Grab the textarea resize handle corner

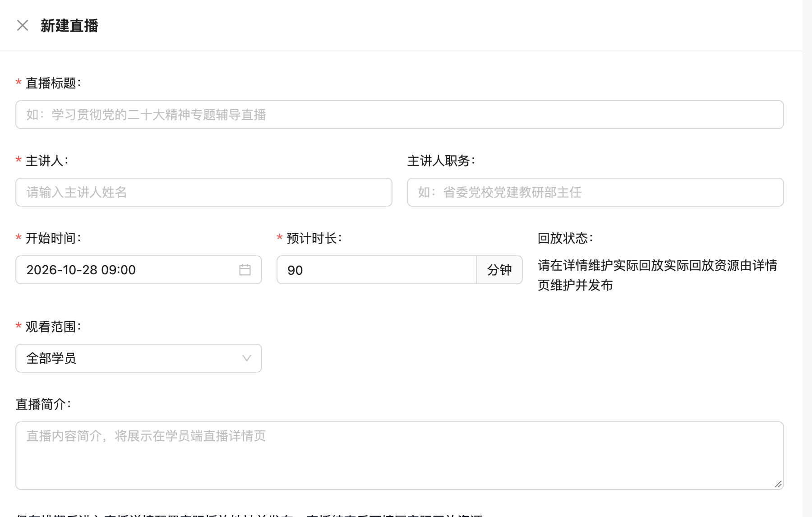[778, 484]
